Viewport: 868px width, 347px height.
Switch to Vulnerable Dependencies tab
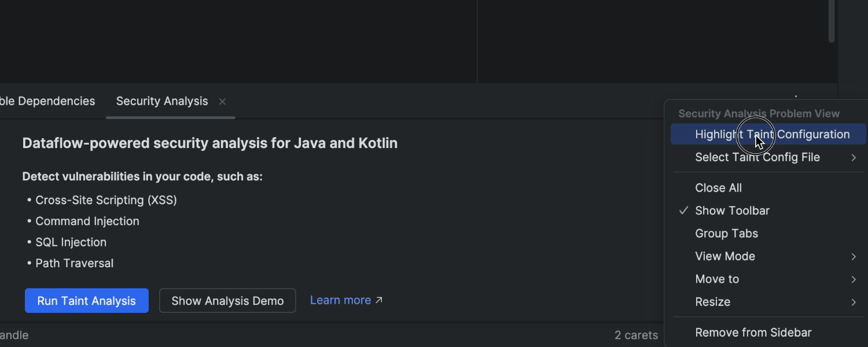pyautogui.click(x=47, y=101)
